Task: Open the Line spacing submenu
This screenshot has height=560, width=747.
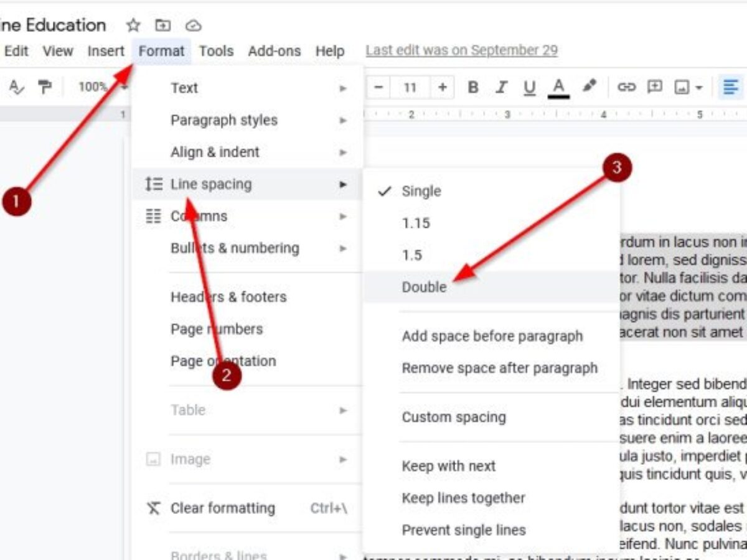Action: 247,184
